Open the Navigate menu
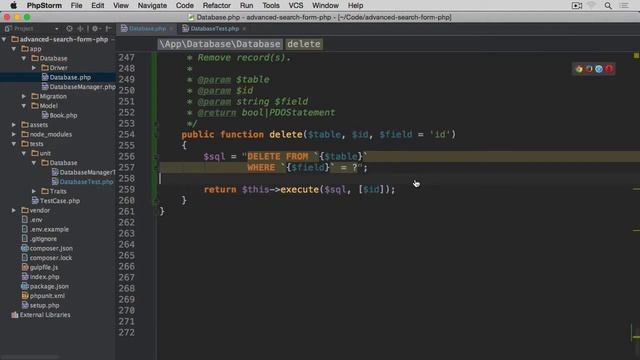 pos(152,5)
